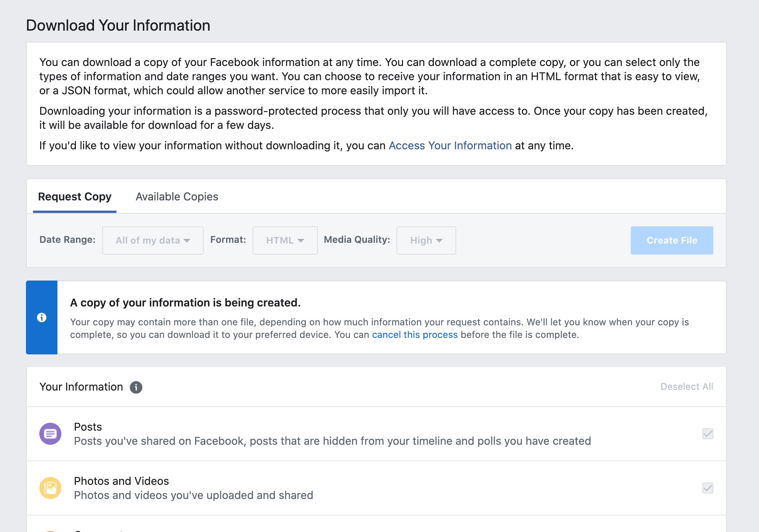Open the Date Range dropdown
Viewport: 759px width, 532px height.
(153, 240)
